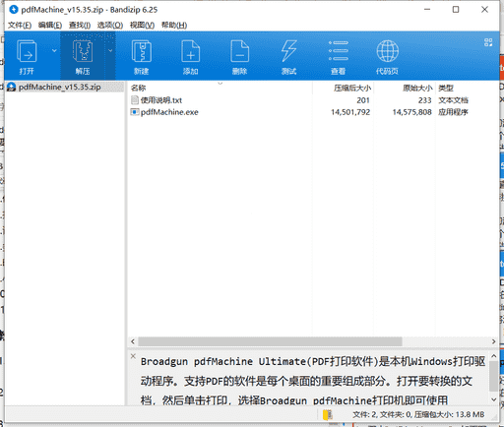Image resolution: width=504 pixels, height=427 pixels.
Task: Click original size value 14,575,808
Action: pyautogui.click(x=412, y=112)
